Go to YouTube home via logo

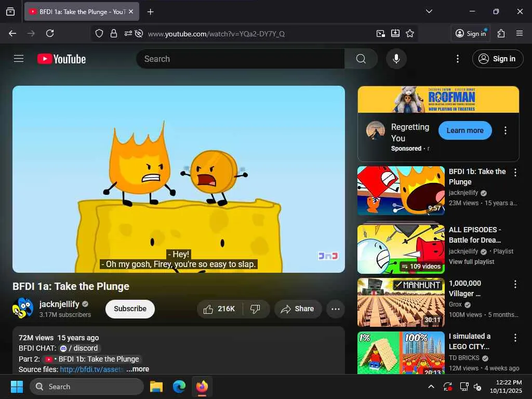coord(61,59)
